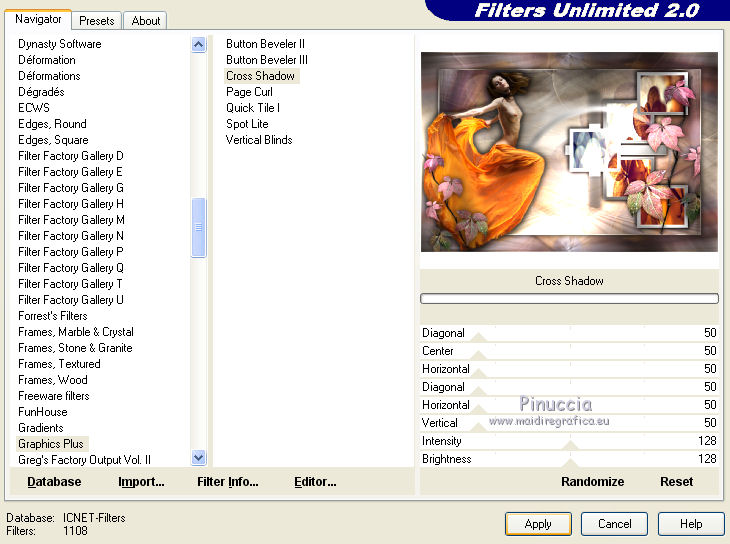
Task: Select the Déformations category
Action: tap(49, 76)
